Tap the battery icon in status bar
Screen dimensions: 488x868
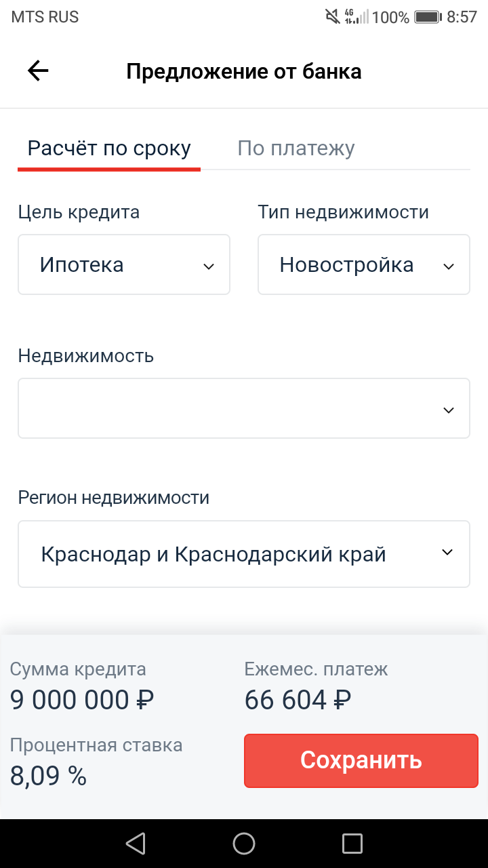[428, 17]
